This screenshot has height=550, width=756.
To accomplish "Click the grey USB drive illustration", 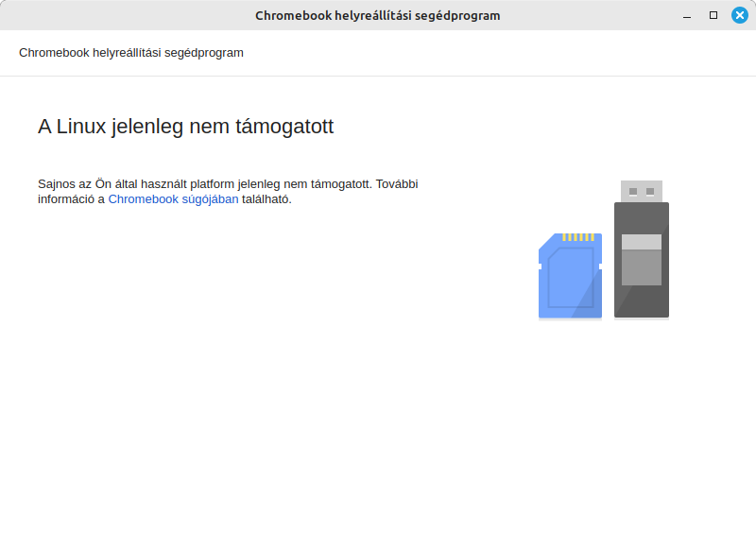I will pos(642,249).
